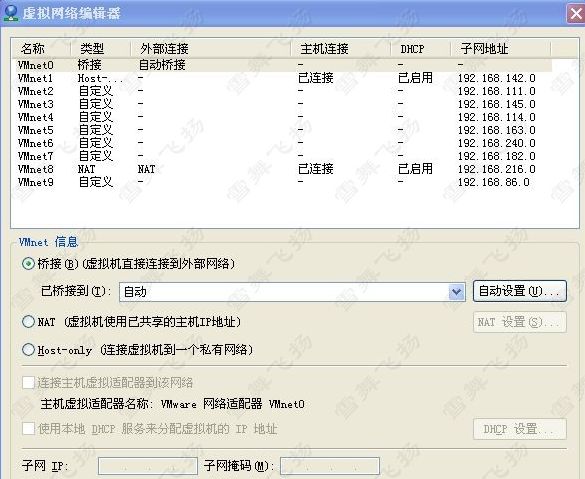This screenshot has width=585, height=479.
Task: Sort by the 子网地址 column header
Action: (x=501, y=48)
